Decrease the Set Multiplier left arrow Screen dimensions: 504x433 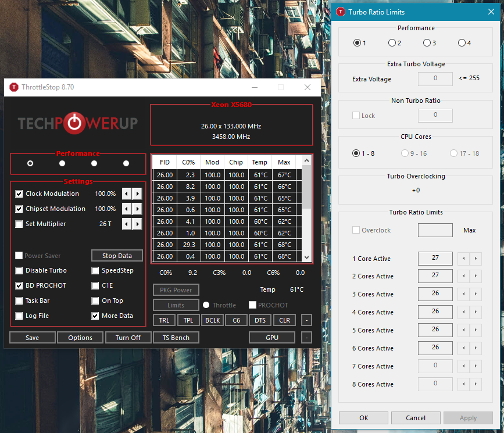pos(126,224)
